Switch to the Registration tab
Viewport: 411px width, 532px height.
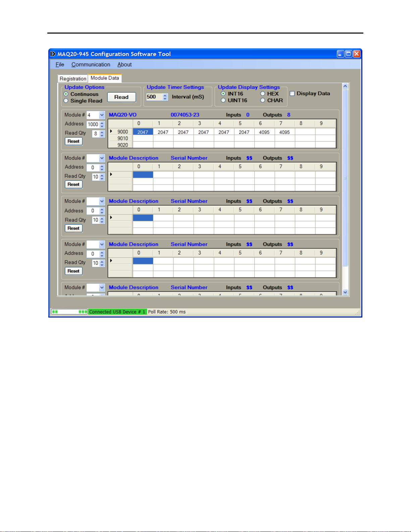[73, 79]
